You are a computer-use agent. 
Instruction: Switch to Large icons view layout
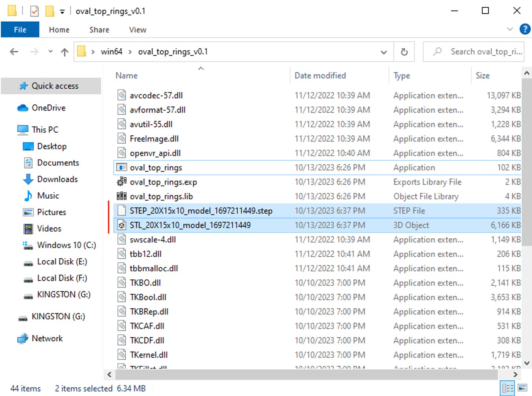(522, 388)
